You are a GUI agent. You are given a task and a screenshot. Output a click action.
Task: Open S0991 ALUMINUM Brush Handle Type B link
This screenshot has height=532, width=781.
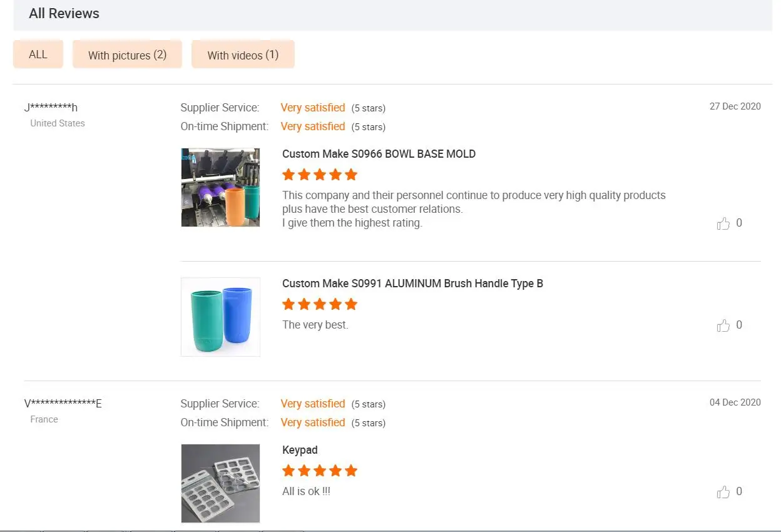click(x=412, y=284)
